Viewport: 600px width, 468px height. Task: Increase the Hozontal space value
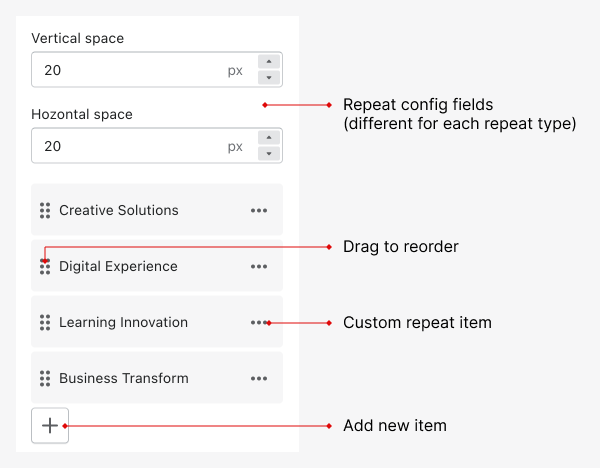(268, 137)
